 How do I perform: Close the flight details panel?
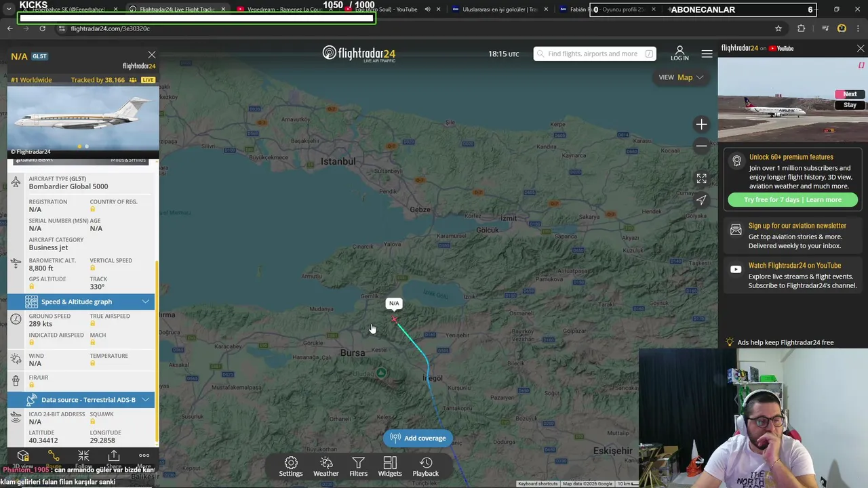click(x=151, y=55)
